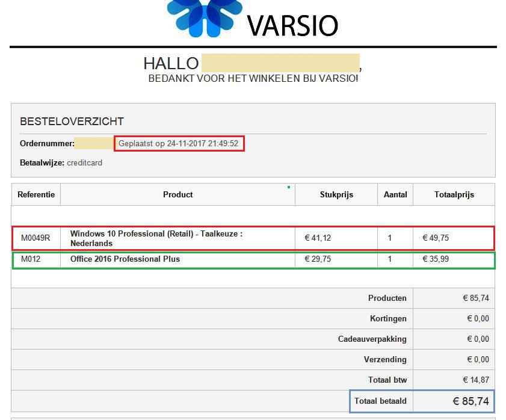Viewport: 506px width, 420px height.
Task: Click the 'Totaal betaald' label
Action: pyautogui.click(x=380, y=401)
